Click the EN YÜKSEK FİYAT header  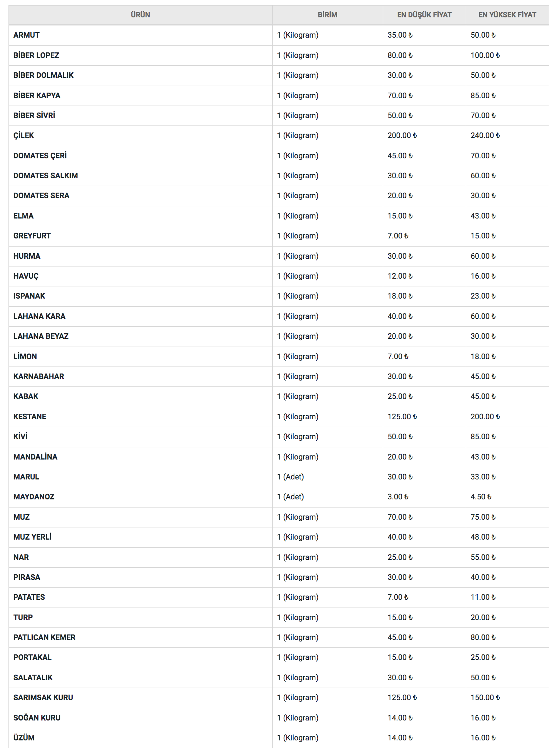click(507, 15)
